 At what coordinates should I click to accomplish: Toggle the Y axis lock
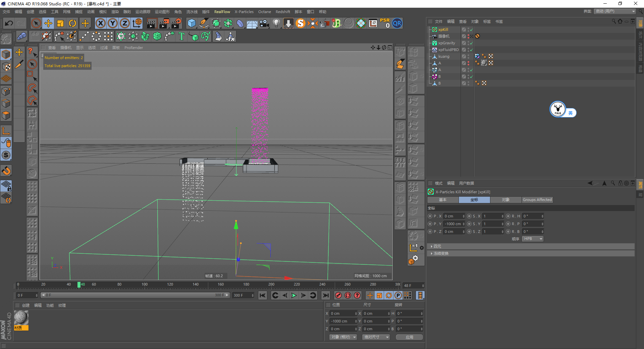[x=113, y=23]
